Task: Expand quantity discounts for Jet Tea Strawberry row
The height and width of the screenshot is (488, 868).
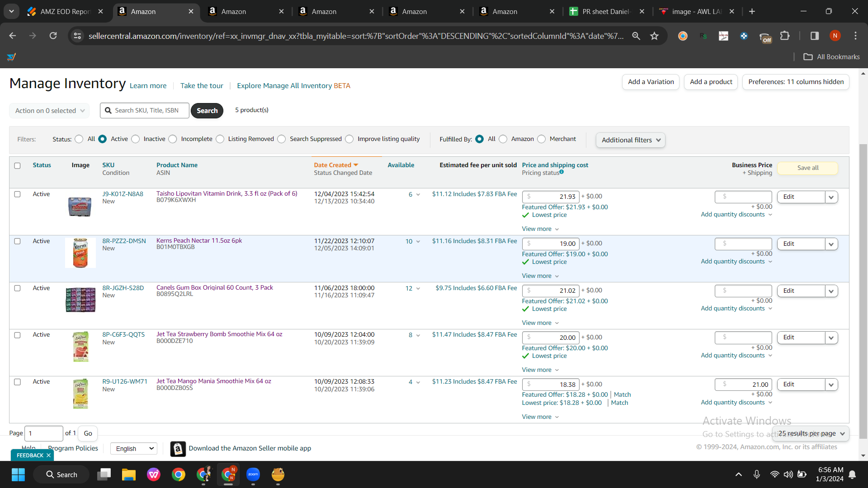Action: 736,355
